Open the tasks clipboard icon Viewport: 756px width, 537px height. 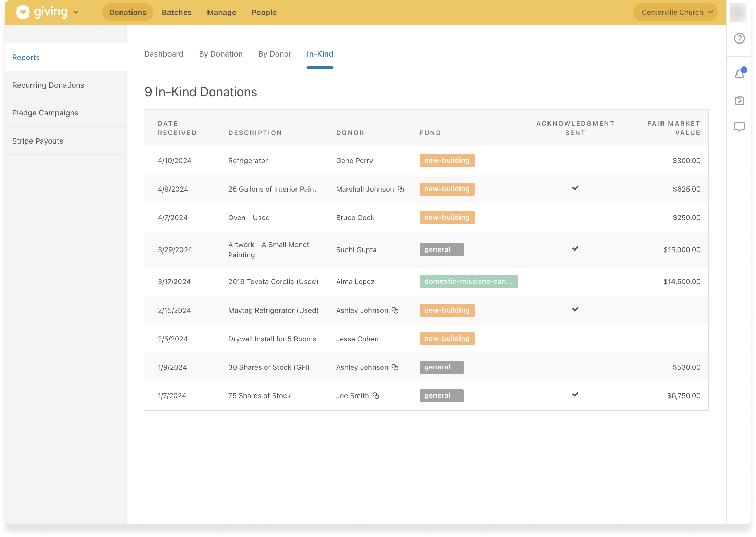(x=739, y=100)
